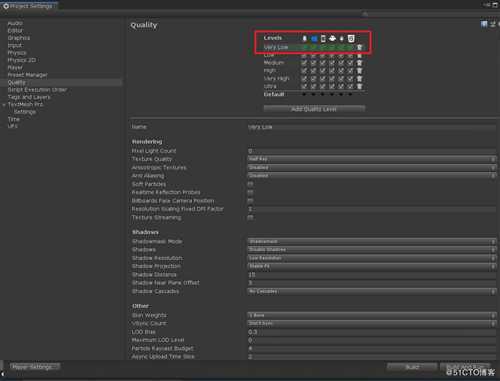Open the help reference icon for Quality
This screenshot has width=500, height=381.
click(484, 24)
